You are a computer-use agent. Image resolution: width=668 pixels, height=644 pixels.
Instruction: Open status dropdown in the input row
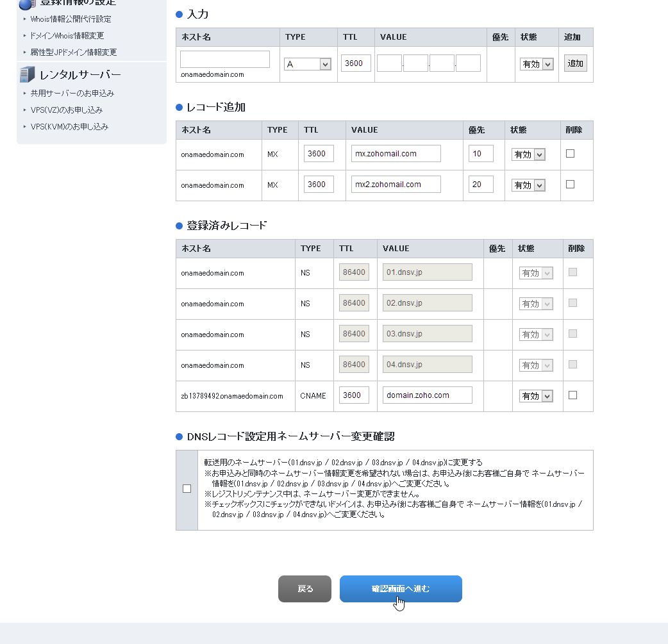pos(537,64)
